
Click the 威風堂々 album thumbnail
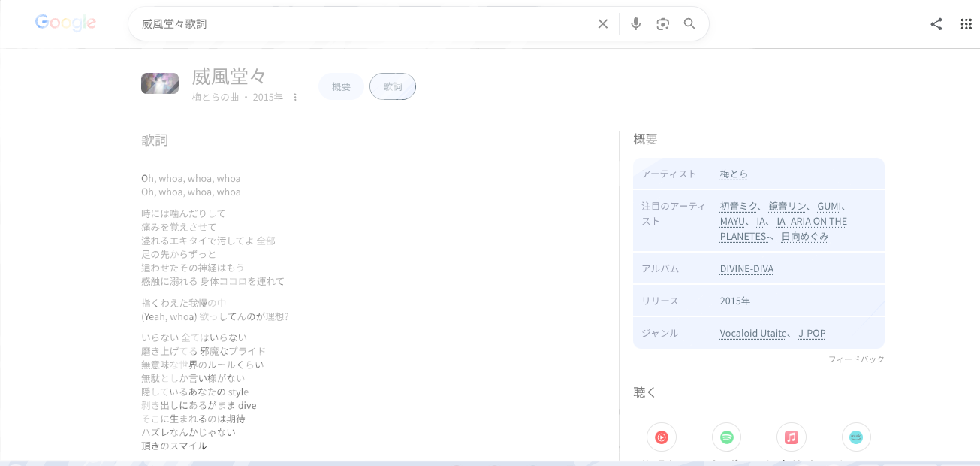[160, 83]
